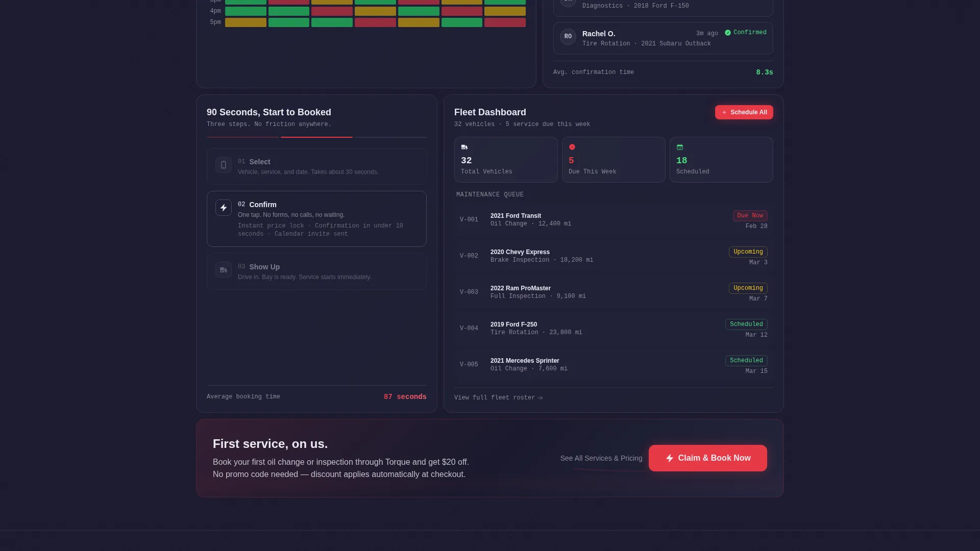Open View full fleet roster link

pyautogui.click(x=499, y=398)
